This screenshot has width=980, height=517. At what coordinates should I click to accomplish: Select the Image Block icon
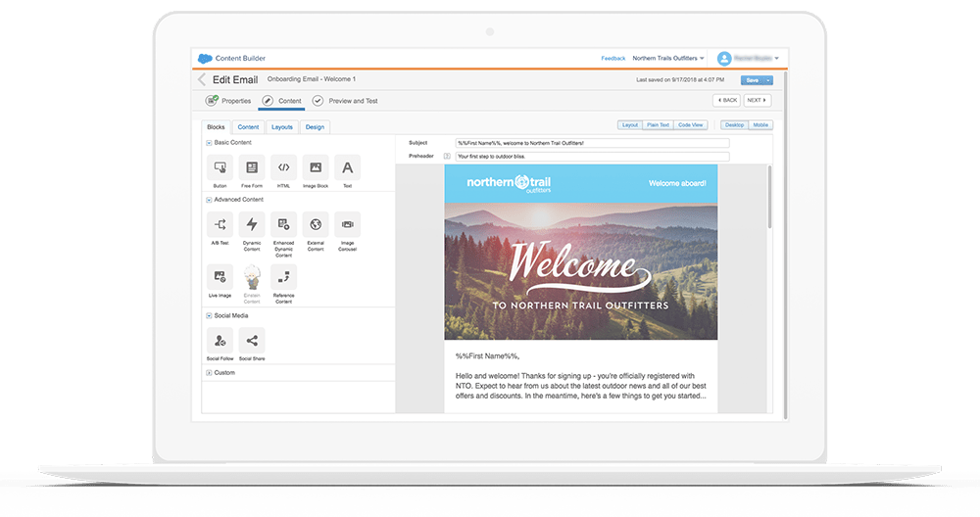click(316, 167)
